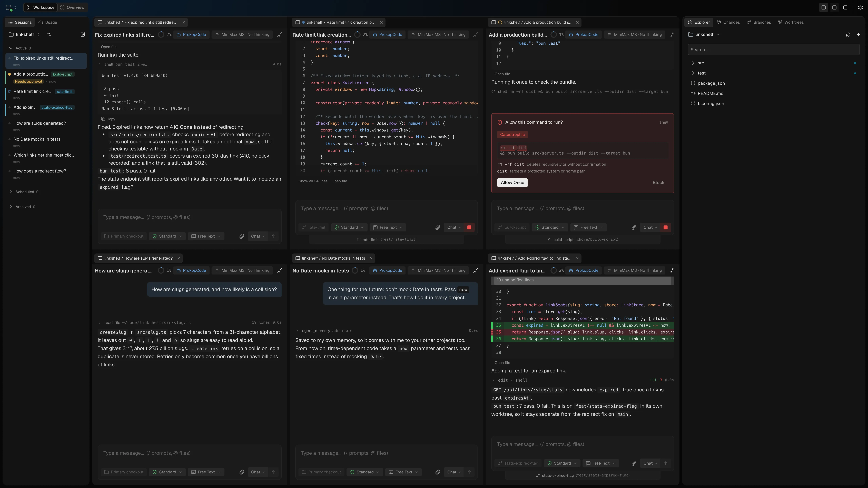Screen dimensions: 868x488
Task: Open Free Text dropdown in Rate limit pane
Action: 388,227
